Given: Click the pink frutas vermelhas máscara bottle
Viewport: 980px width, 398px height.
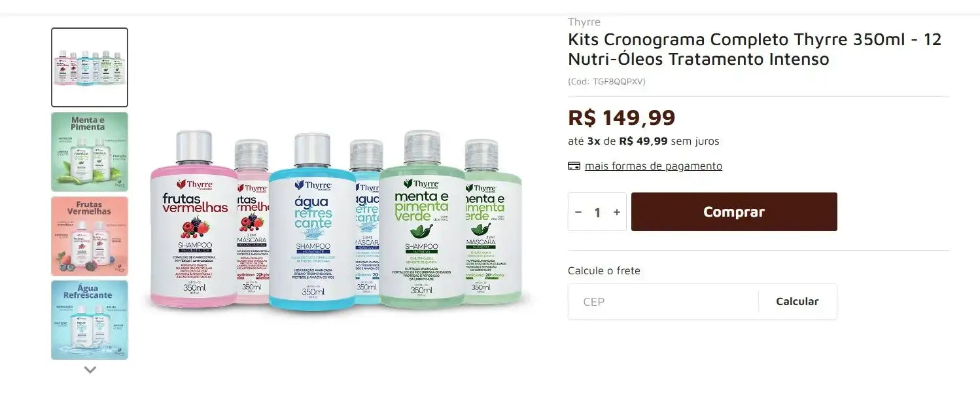Looking at the screenshot, I should 253,223.
